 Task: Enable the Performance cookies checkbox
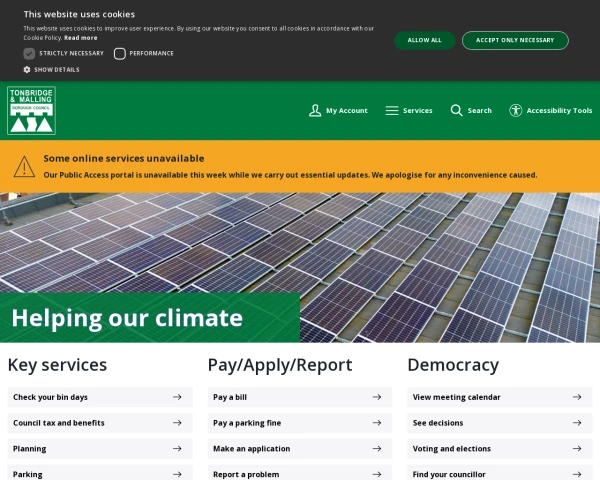point(120,53)
